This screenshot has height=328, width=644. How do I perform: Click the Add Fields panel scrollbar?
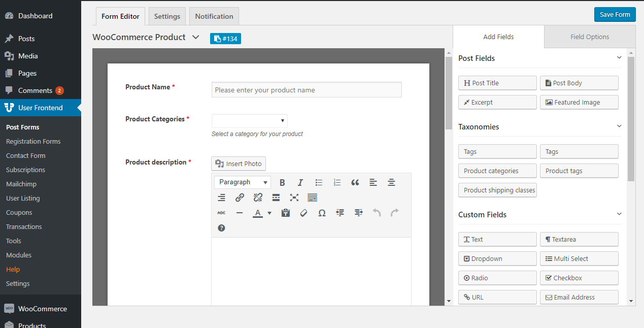tap(631, 119)
